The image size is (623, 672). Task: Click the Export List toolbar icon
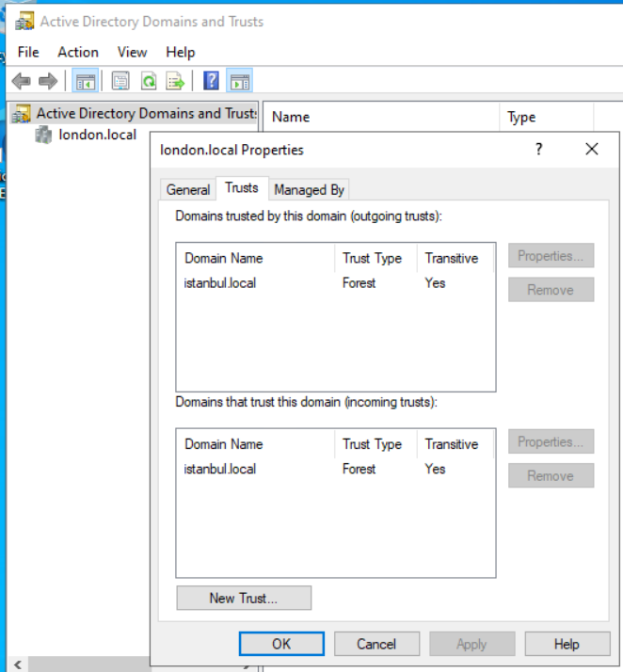point(175,82)
